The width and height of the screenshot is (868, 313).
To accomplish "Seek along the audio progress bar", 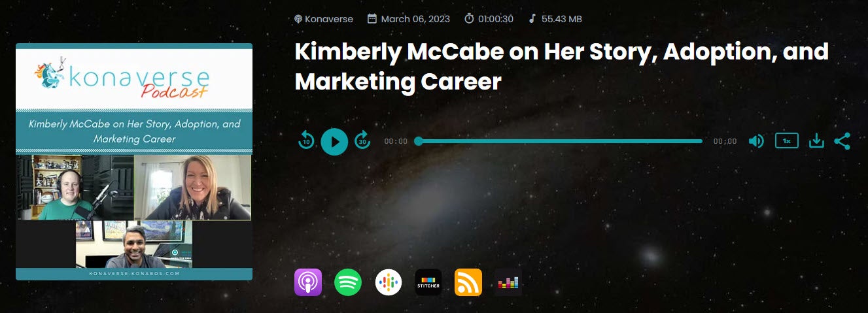I will pos(560,141).
